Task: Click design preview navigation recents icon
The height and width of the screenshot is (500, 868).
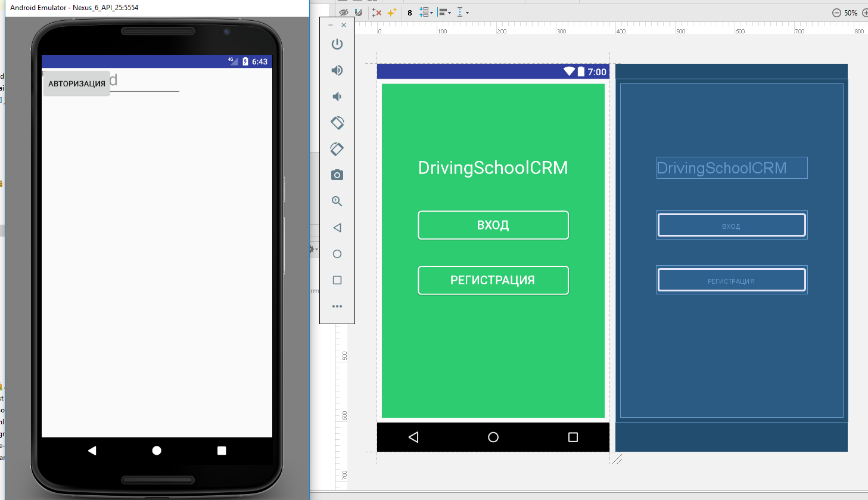Action: tap(573, 437)
